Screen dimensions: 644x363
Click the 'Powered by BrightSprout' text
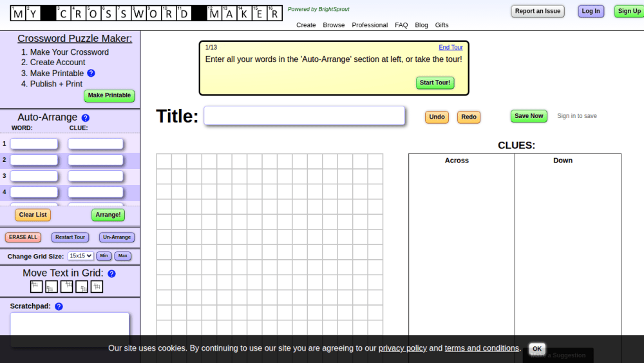click(318, 9)
